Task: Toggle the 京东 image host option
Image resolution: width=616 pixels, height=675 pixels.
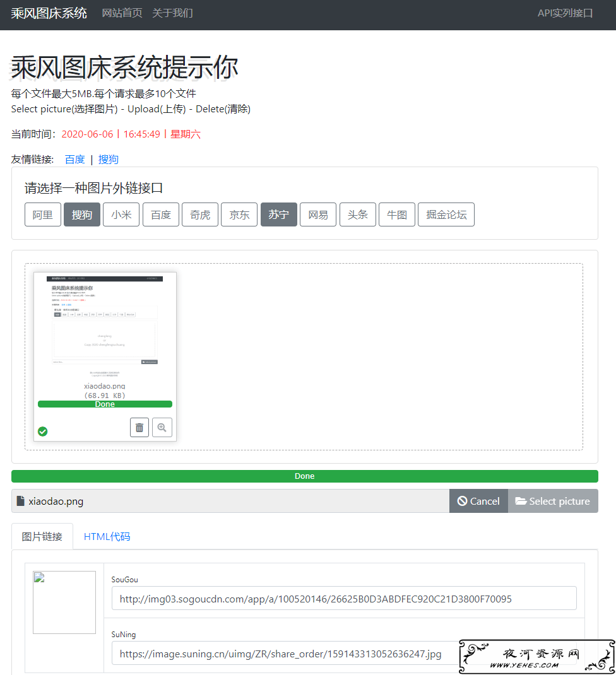Action: click(x=239, y=214)
